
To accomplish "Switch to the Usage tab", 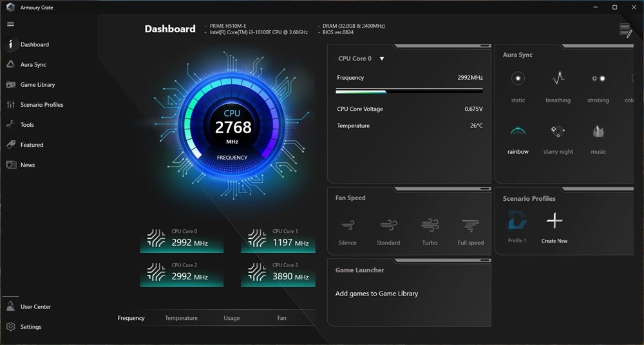I will click(x=232, y=318).
